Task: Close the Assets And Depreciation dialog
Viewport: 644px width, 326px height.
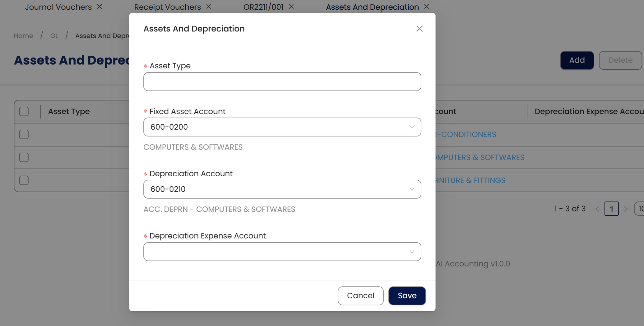Action: [x=419, y=29]
